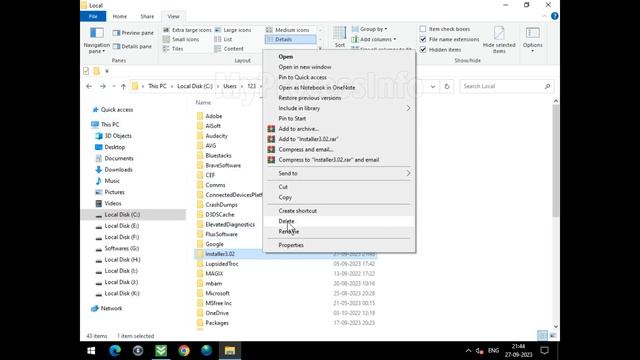
Task: Choose Create shortcut in context menu
Action: pyautogui.click(x=340, y=211)
